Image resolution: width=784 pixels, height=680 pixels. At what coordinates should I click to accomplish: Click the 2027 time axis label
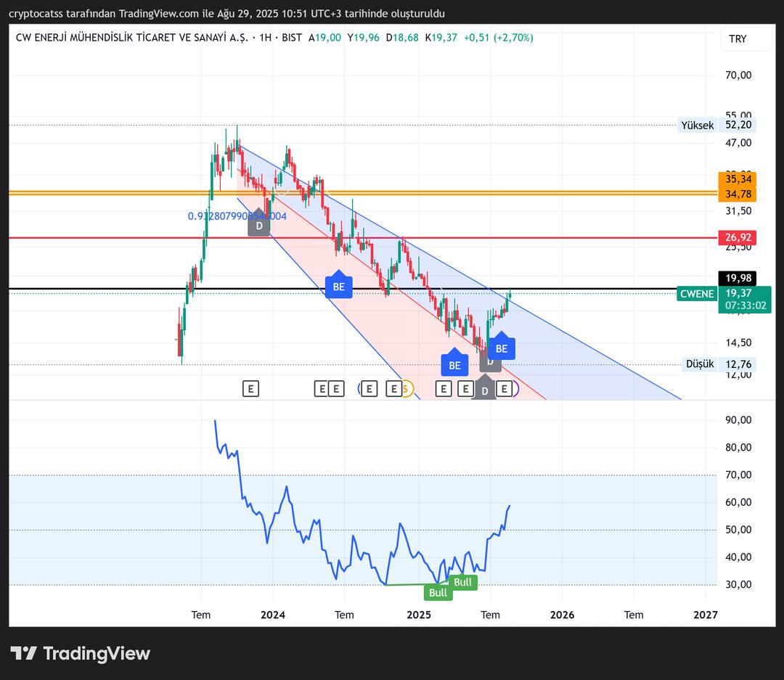point(705,615)
